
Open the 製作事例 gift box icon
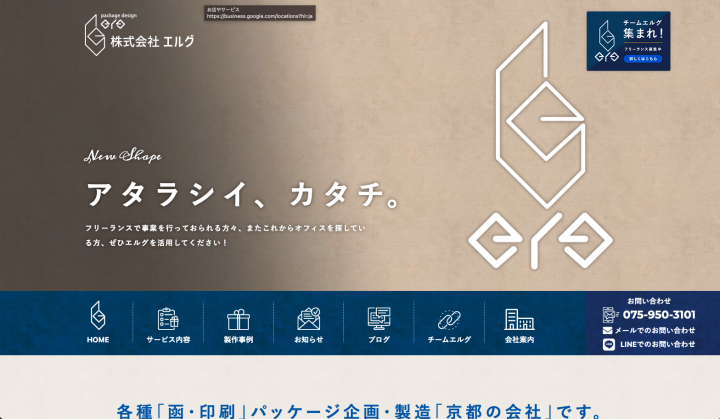[x=238, y=319]
